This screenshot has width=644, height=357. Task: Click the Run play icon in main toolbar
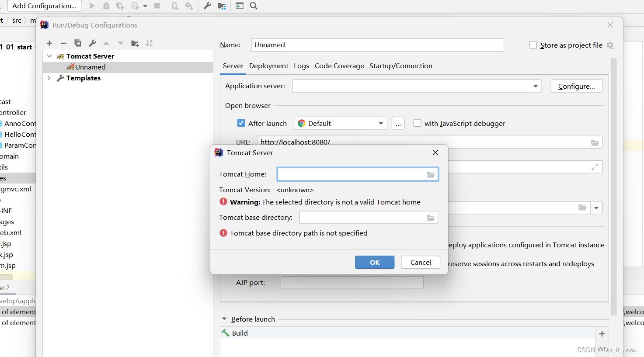tap(92, 6)
